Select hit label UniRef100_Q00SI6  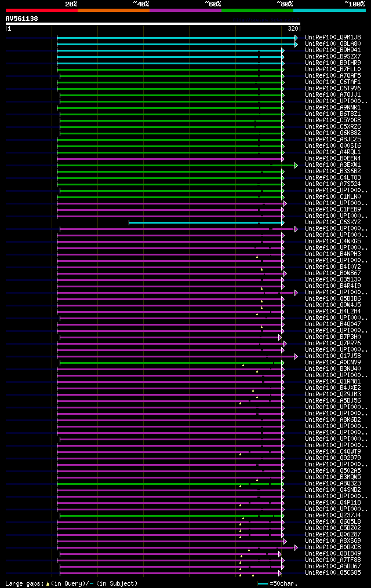click(333, 146)
